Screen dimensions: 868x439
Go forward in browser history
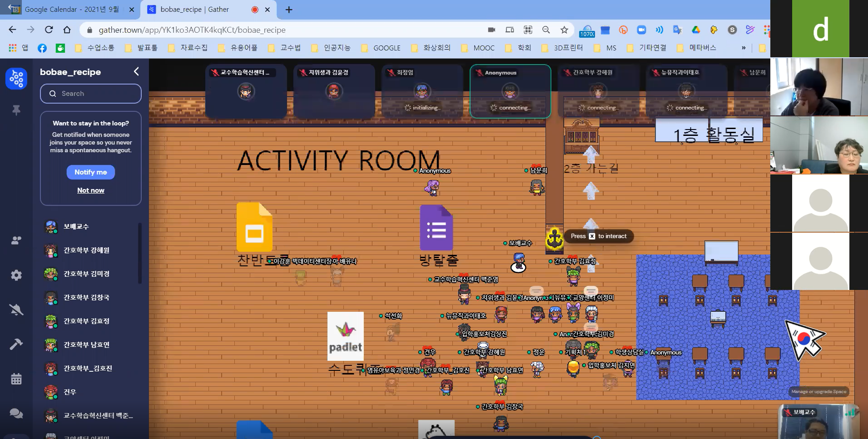30,30
